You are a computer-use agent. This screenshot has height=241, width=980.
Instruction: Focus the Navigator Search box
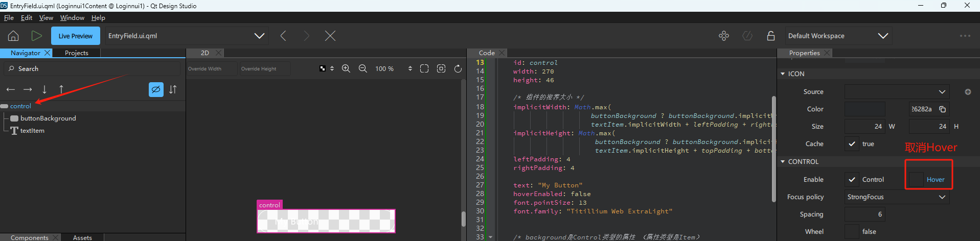pos(92,68)
